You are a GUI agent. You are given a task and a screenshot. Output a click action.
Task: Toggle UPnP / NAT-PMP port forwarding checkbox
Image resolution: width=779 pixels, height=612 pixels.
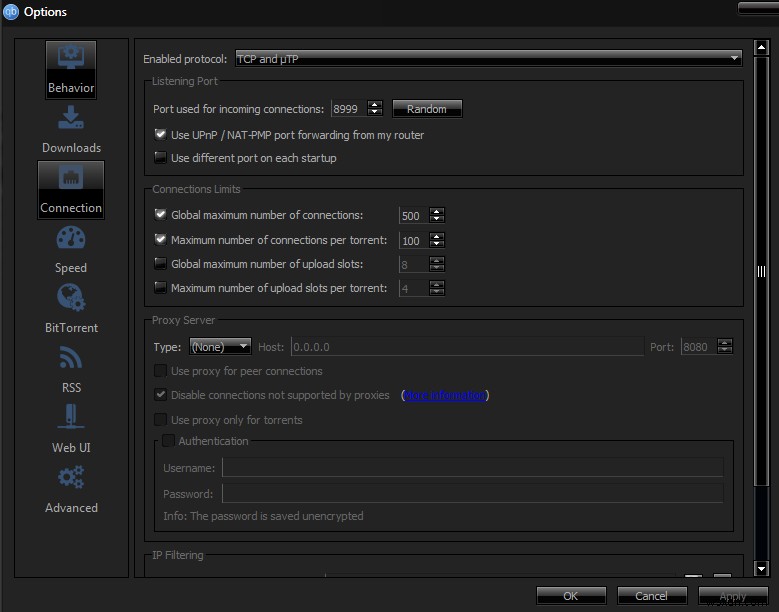pyautogui.click(x=160, y=134)
